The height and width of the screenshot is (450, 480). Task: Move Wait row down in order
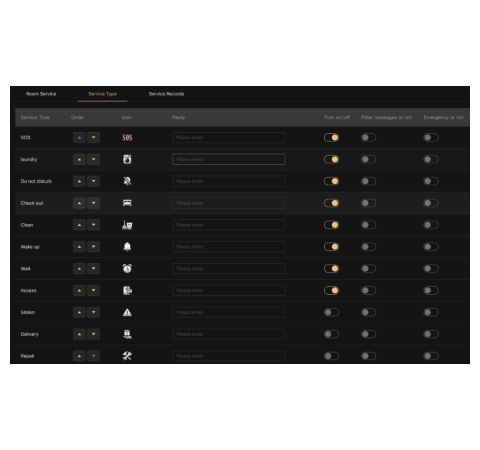(93, 269)
